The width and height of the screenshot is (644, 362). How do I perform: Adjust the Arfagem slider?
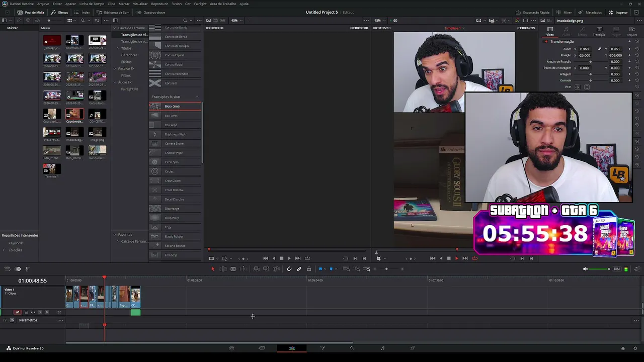pyautogui.click(x=591, y=74)
